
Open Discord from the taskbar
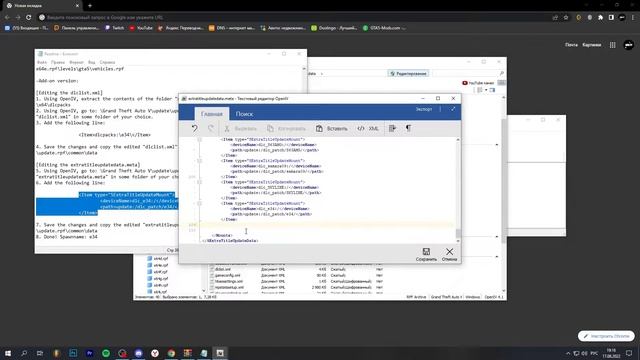tap(138, 353)
